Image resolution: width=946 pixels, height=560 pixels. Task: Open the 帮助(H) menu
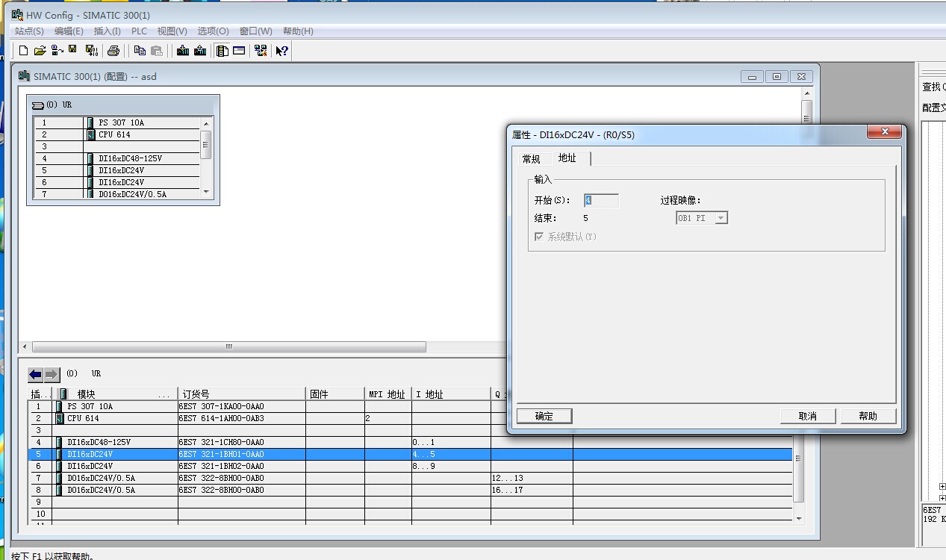[x=298, y=31]
